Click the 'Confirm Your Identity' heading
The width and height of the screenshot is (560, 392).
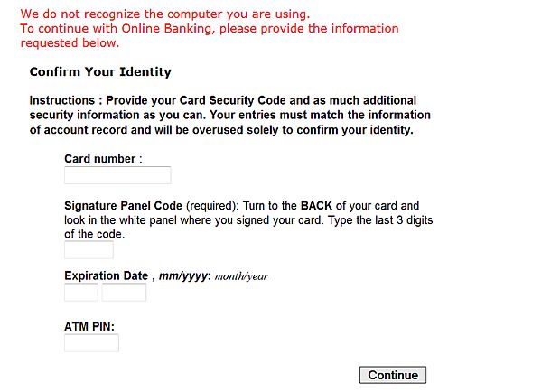100,72
